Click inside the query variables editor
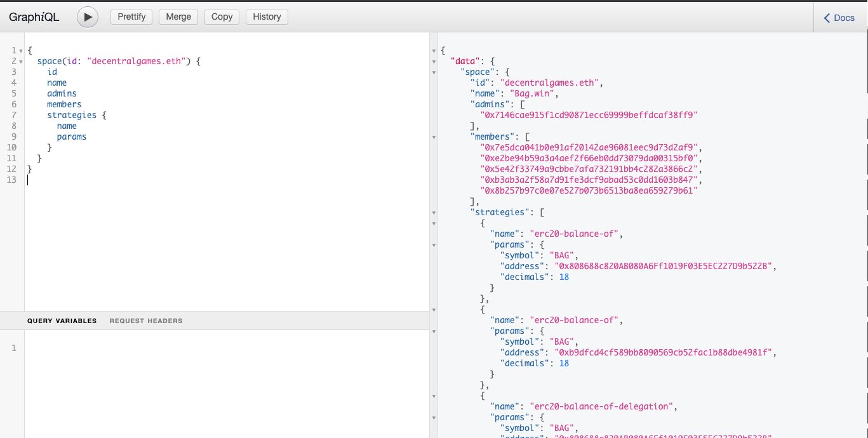 tap(222, 381)
